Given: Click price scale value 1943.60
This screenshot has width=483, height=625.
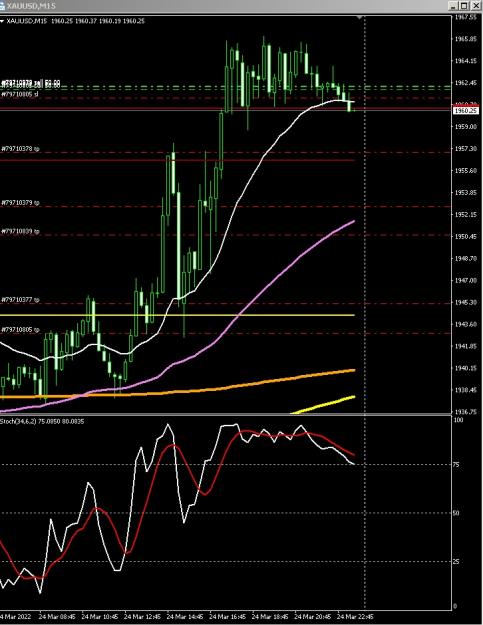Looking at the screenshot, I should [x=465, y=324].
